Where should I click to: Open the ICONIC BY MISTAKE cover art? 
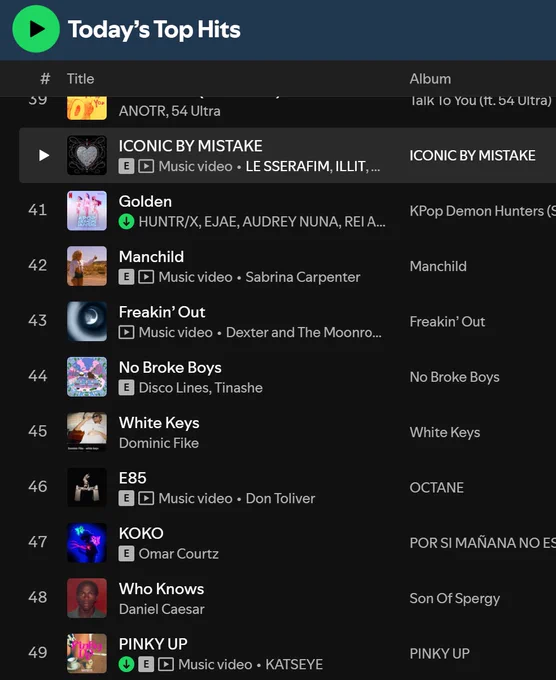pyautogui.click(x=87, y=155)
